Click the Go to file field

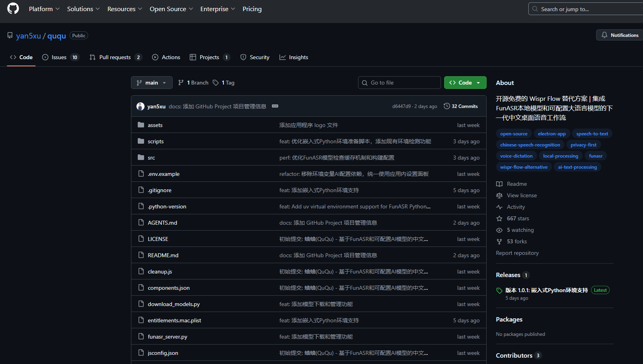click(399, 83)
